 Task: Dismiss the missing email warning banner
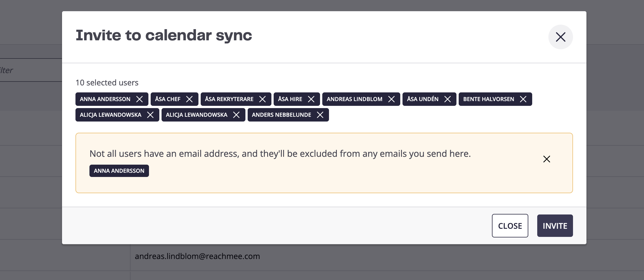pos(547,159)
